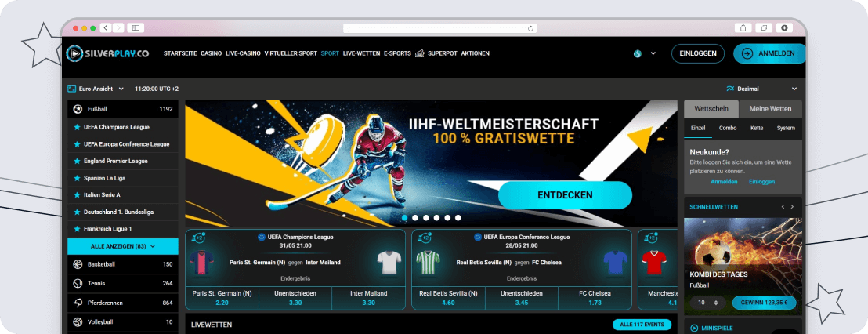The width and height of the screenshot is (868, 334).
Task: Click the Anmelden button in header
Action: click(x=769, y=54)
